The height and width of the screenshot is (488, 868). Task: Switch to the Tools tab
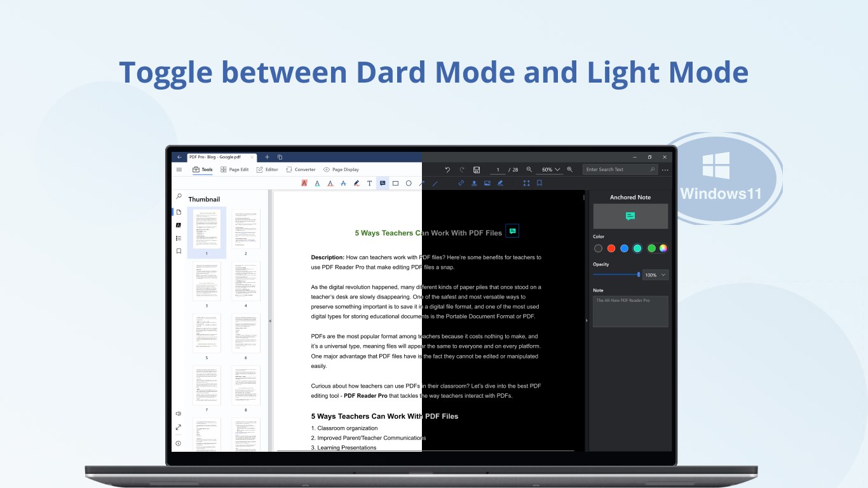click(203, 170)
